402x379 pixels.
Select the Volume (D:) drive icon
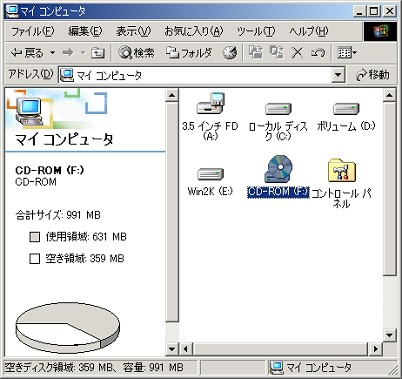click(x=346, y=108)
